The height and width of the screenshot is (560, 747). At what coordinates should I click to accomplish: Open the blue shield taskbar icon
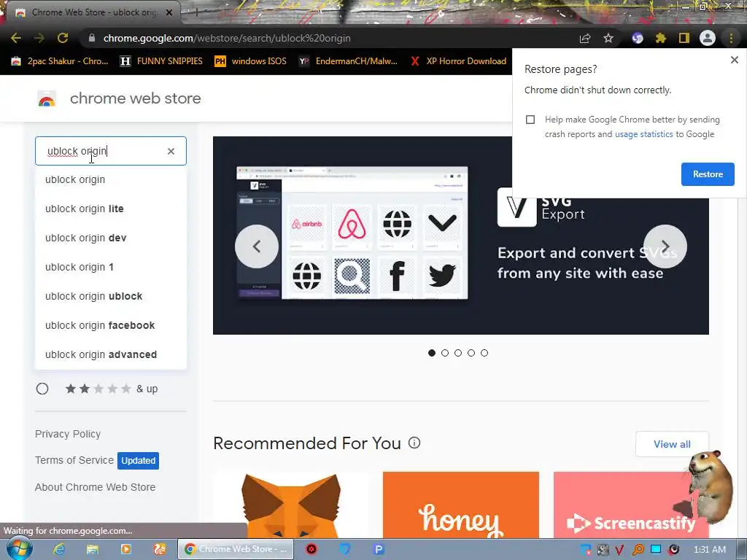pyautogui.click(x=345, y=549)
